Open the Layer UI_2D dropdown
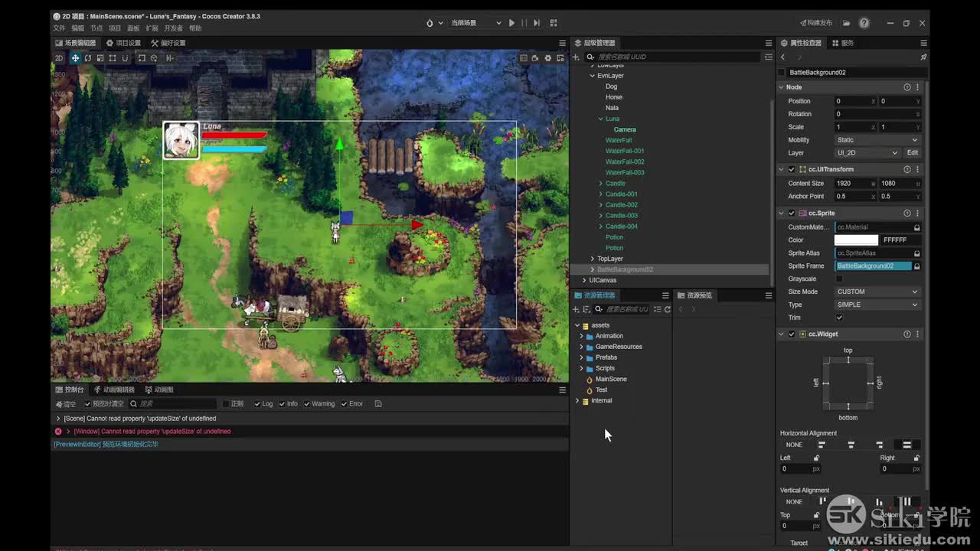 [x=867, y=153]
